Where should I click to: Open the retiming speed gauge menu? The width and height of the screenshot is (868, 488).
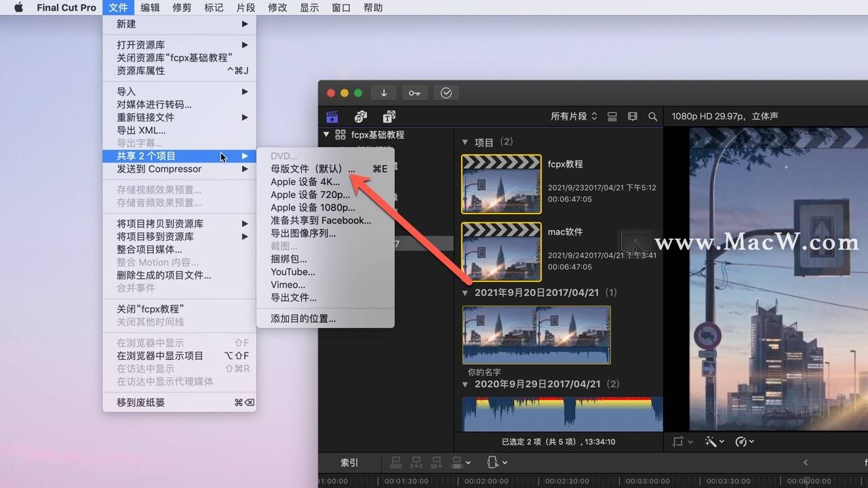[x=744, y=441]
